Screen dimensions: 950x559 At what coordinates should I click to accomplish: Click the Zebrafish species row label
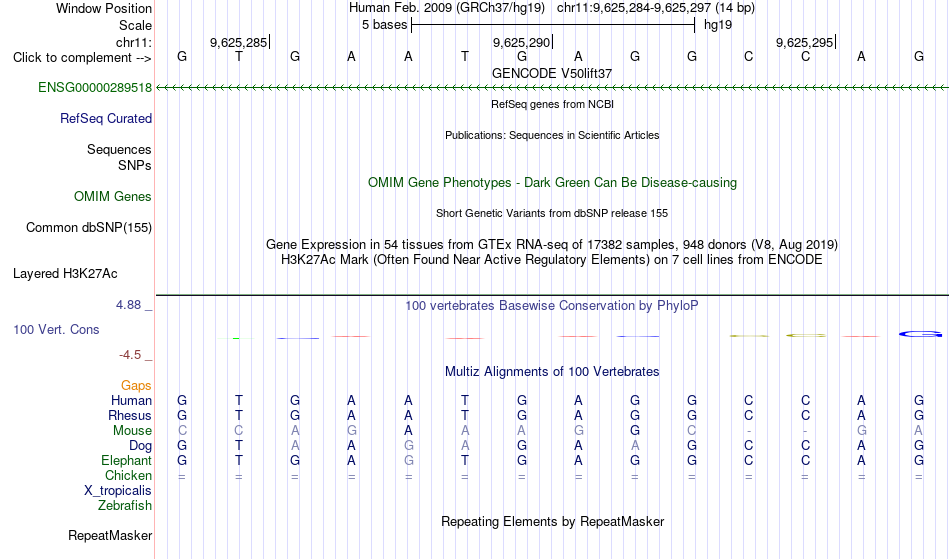tap(125, 506)
